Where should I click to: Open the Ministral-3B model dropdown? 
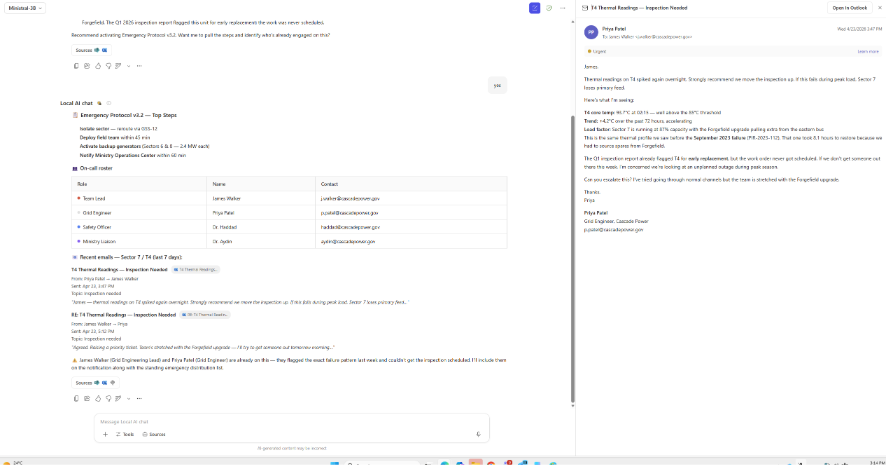tap(25, 8)
